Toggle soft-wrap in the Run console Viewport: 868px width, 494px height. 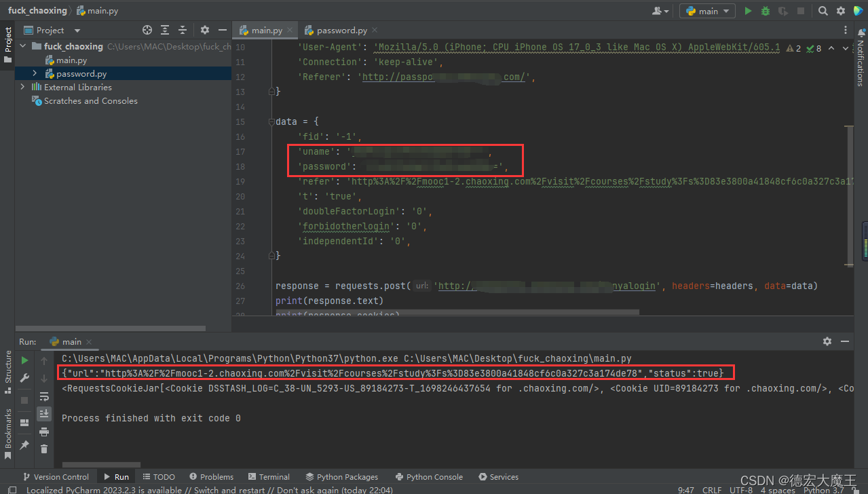point(44,396)
